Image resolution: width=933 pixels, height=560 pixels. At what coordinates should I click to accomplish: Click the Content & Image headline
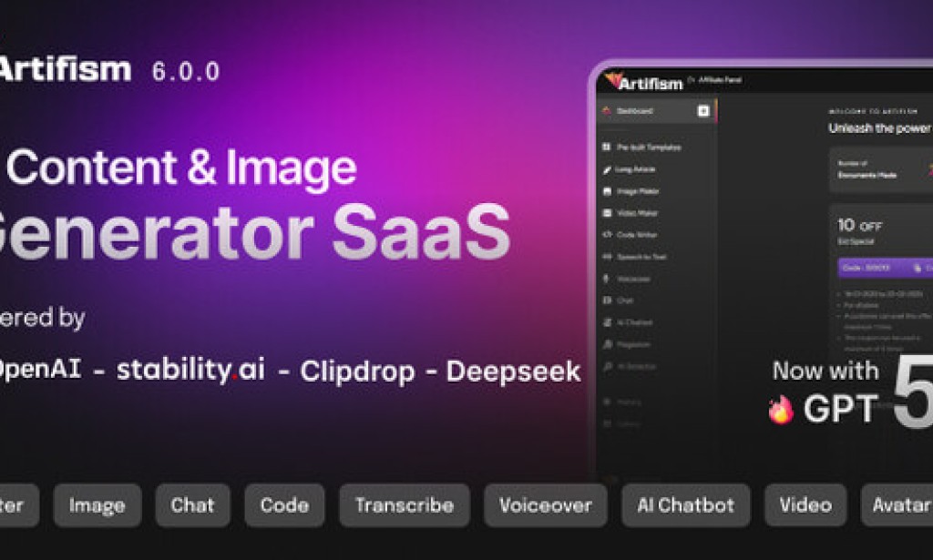click(x=181, y=168)
